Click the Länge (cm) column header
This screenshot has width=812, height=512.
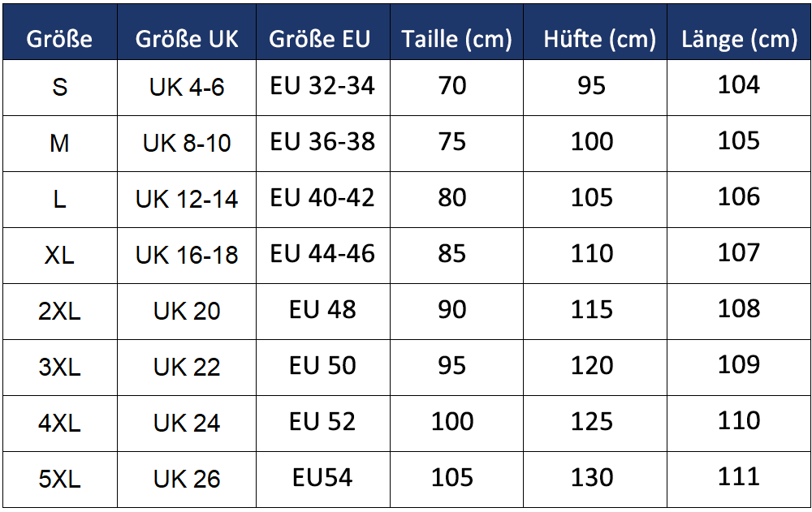[739, 39]
